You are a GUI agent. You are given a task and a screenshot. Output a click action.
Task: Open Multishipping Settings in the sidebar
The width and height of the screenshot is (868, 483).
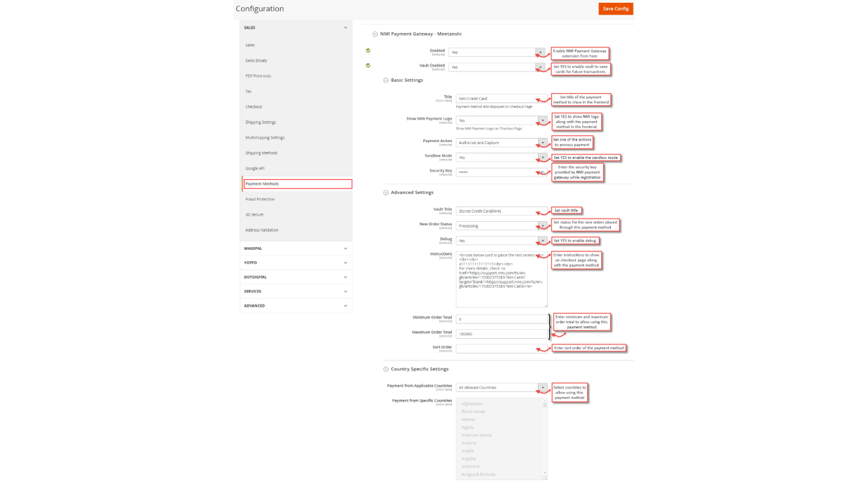(265, 138)
